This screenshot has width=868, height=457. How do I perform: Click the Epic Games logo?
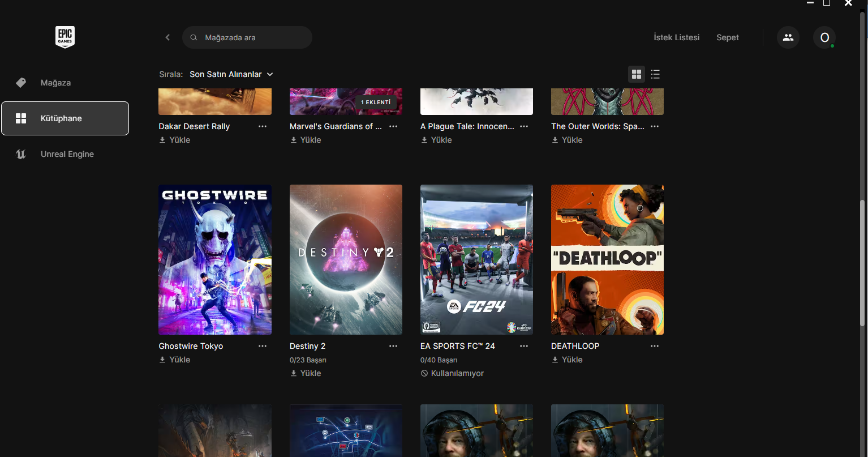[65, 37]
